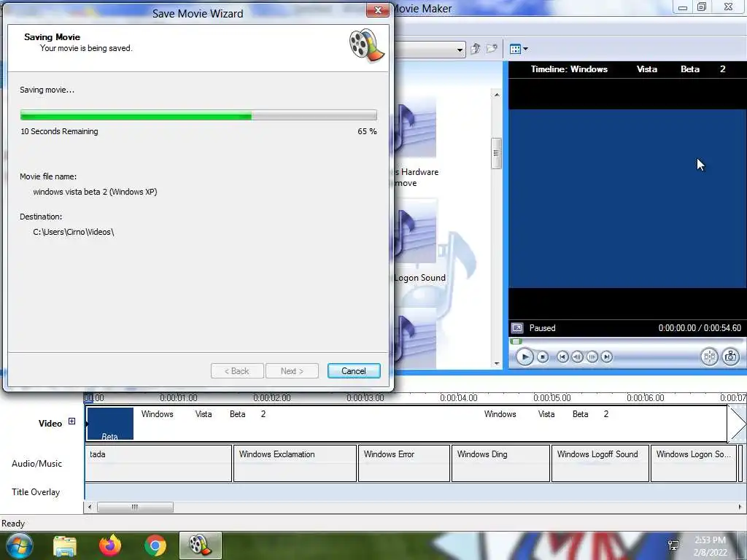Take a picture from the preview
Image resolution: width=747 pixels, height=560 pixels.
pyautogui.click(x=730, y=357)
